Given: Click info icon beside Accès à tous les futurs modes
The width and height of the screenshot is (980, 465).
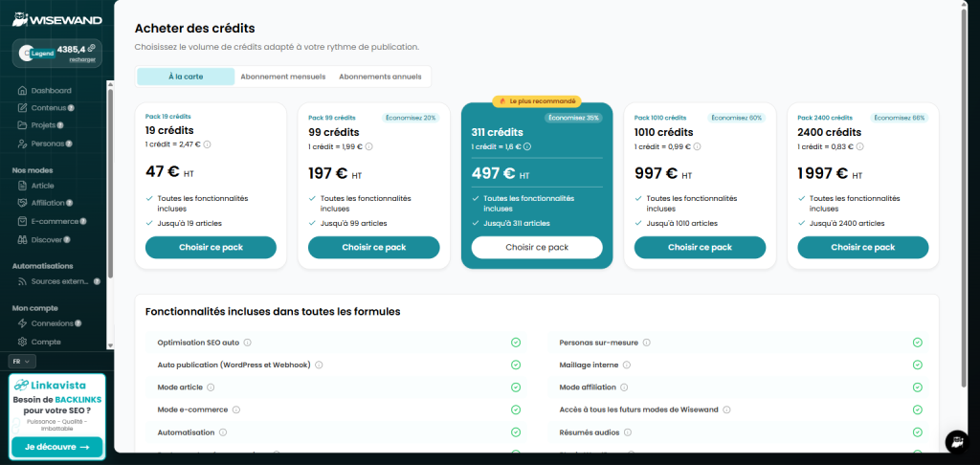Looking at the screenshot, I should tap(726, 410).
